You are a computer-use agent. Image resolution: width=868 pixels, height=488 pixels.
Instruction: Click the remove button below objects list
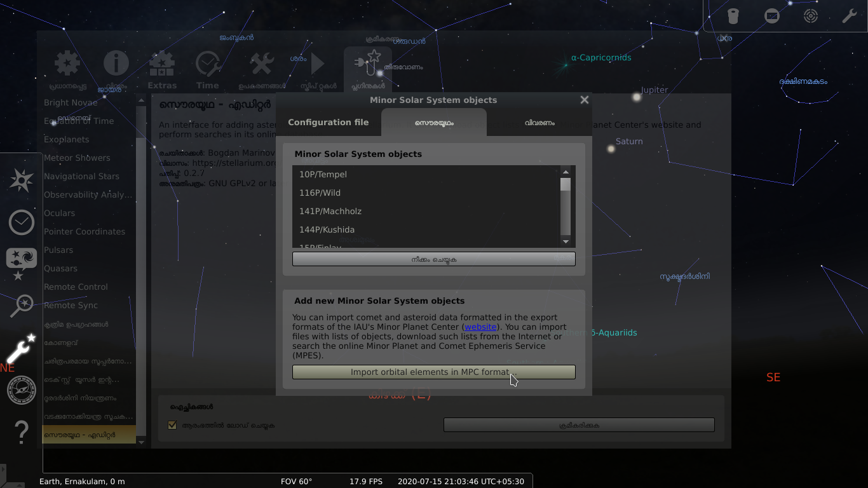(x=434, y=259)
